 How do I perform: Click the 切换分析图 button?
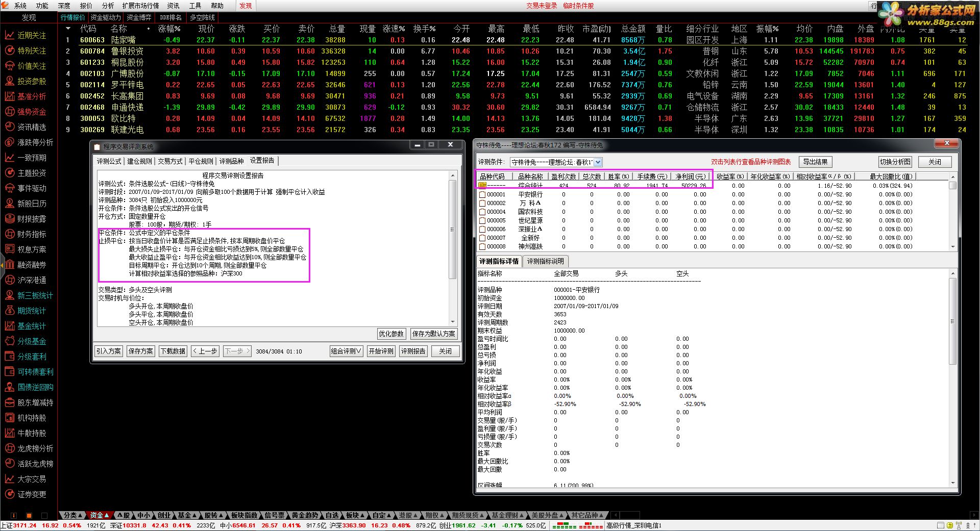click(895, 162)
